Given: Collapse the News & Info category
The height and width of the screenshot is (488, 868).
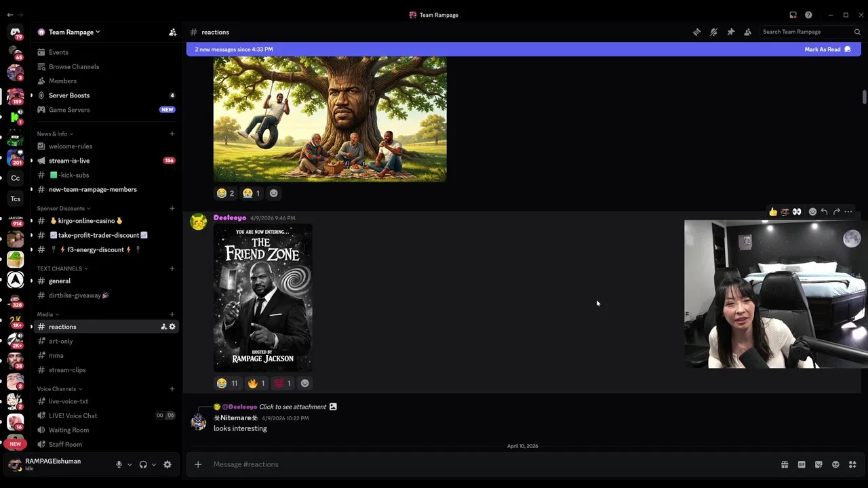Looking at the screenshot, I should (55, 134).
